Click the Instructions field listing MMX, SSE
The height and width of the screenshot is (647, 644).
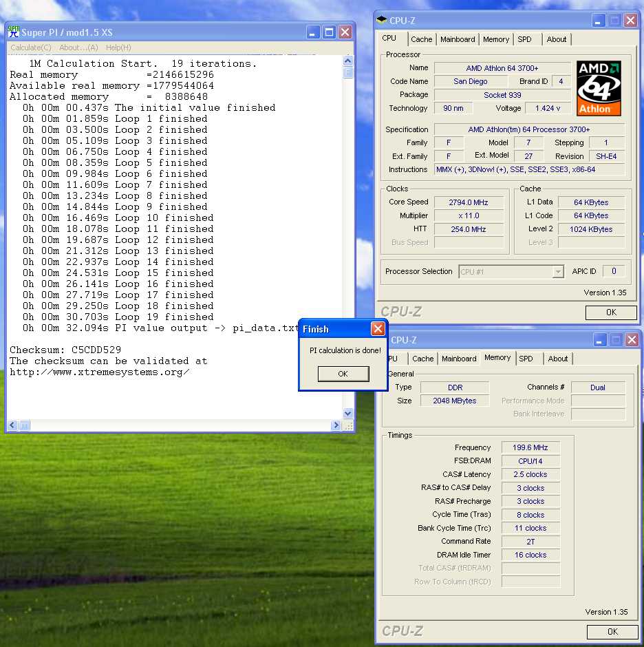pyautogui.click(x=529, y=169)
